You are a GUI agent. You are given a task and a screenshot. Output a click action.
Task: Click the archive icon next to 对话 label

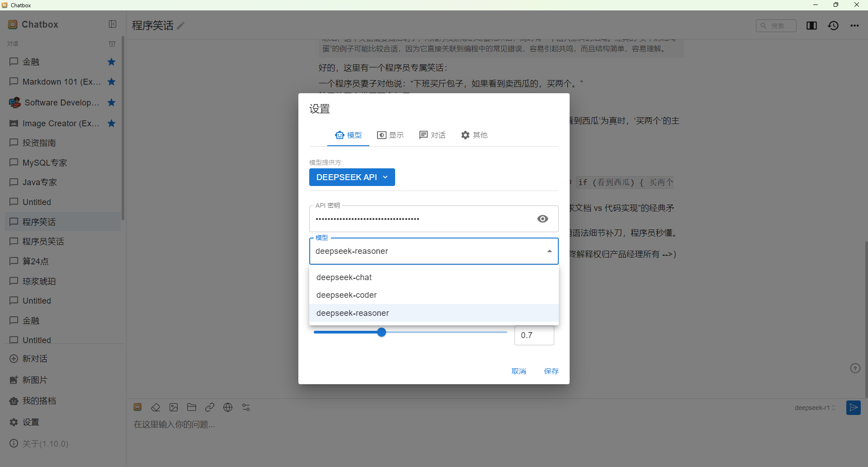coord(112,44)
